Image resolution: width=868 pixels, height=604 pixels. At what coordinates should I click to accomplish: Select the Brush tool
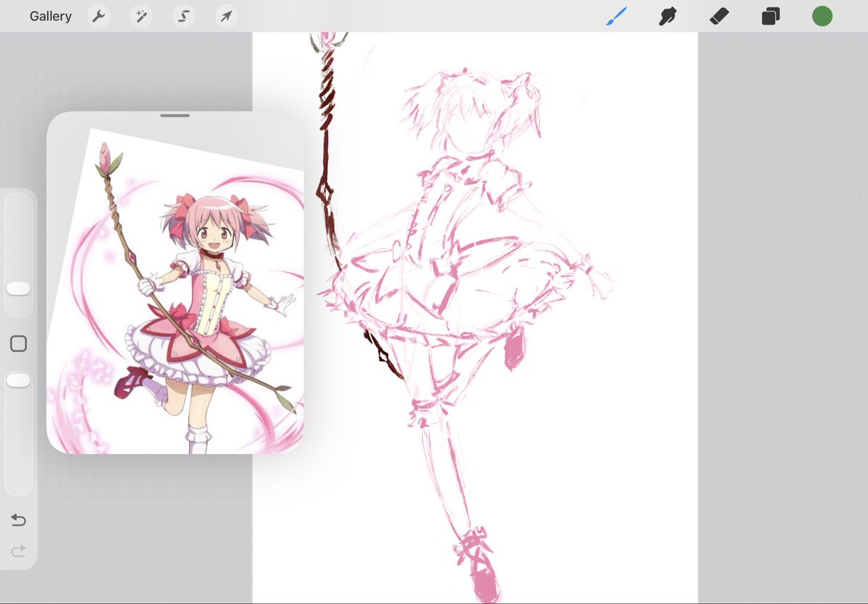click(x=617, y=16)
